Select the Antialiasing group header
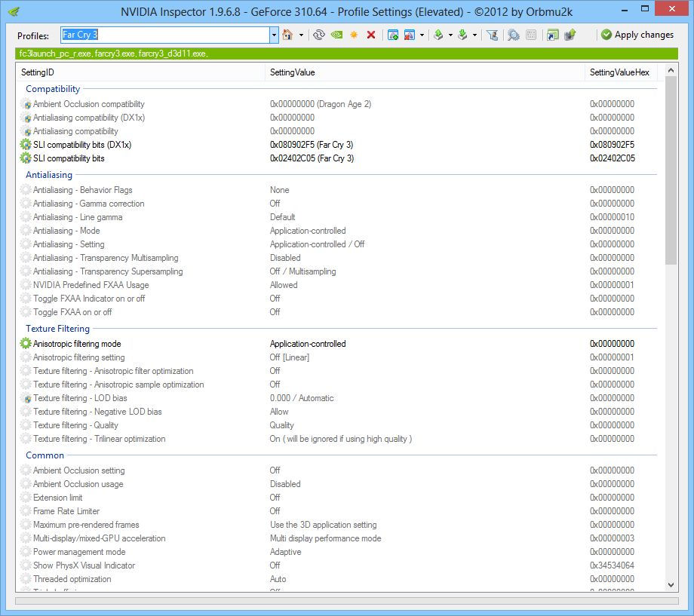Screen dimensions: 694x616 click(x=49, y=175)
